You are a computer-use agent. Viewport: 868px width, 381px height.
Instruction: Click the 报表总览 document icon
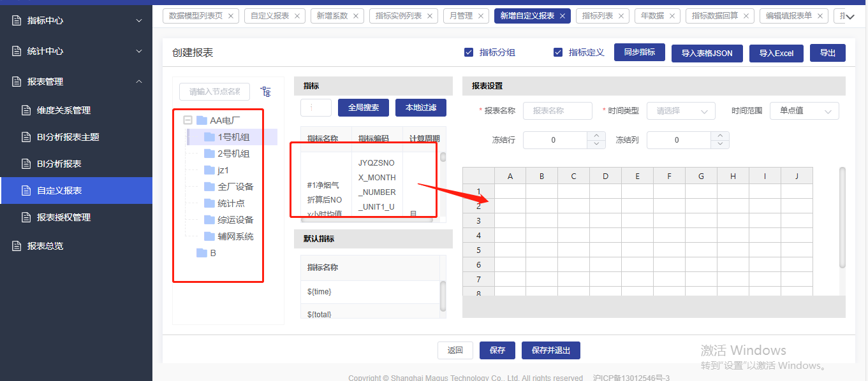click(17, 246)
